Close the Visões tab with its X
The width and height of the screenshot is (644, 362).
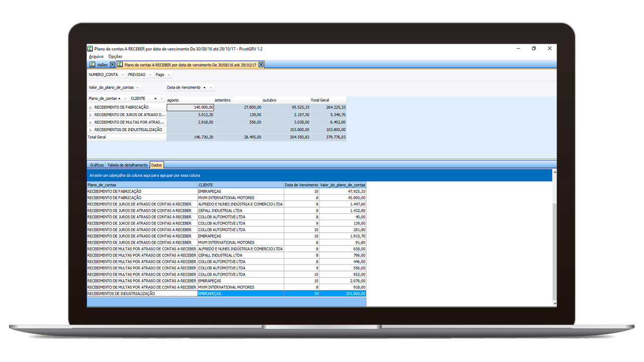(x=113, y=65)
